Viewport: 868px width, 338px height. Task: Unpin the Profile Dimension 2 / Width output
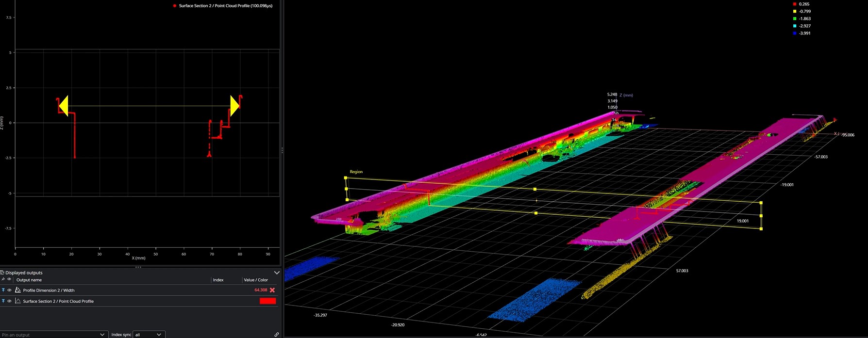(x=3, y=290)
